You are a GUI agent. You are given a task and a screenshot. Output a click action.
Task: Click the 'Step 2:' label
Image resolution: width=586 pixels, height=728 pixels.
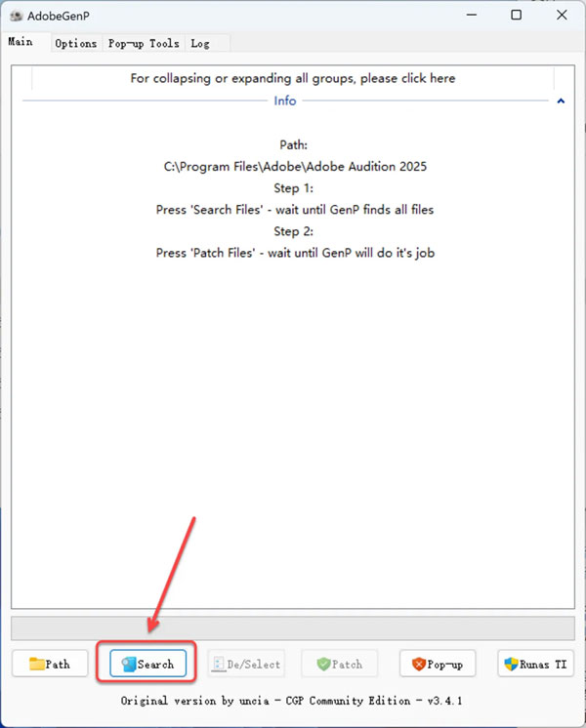293,231
